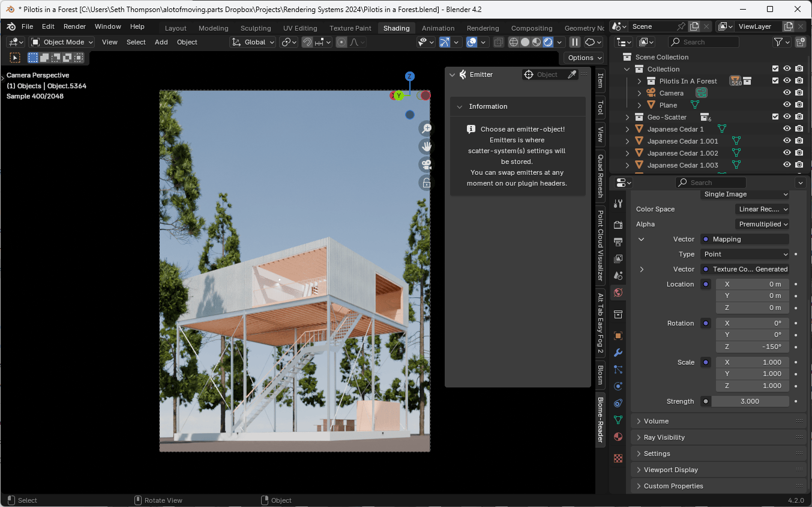Screen dimensions: 812x507
Task: Click the Options button in viewport header
Action: (584, 58)
